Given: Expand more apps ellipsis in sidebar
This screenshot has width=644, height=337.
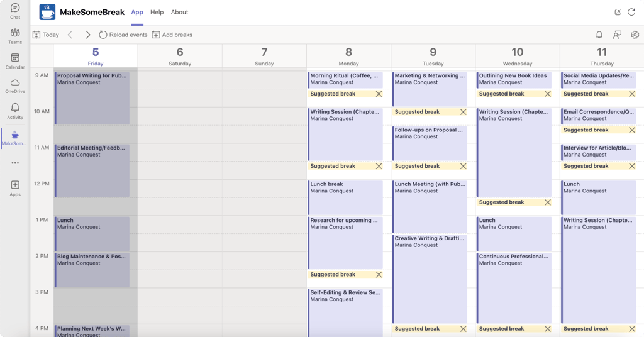Looking at the screenshot, I should (15, 163).
